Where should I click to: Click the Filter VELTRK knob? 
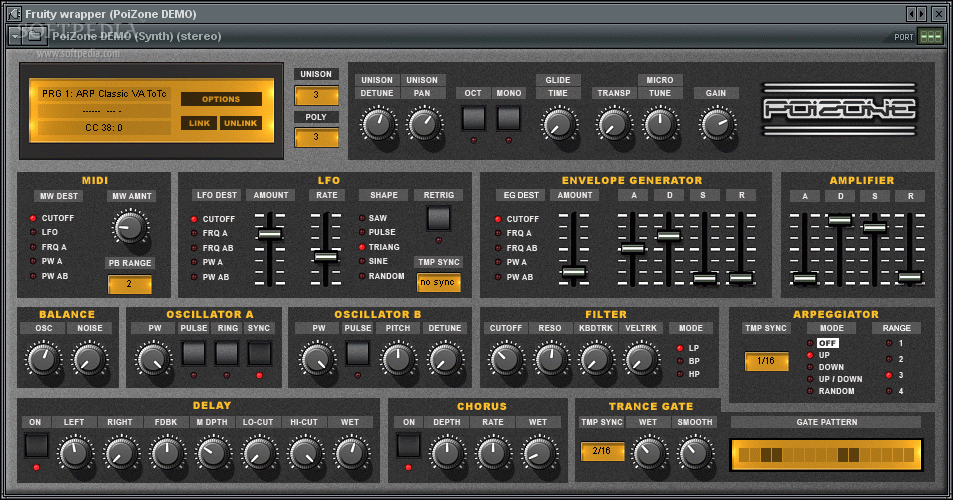click(641, 359)
